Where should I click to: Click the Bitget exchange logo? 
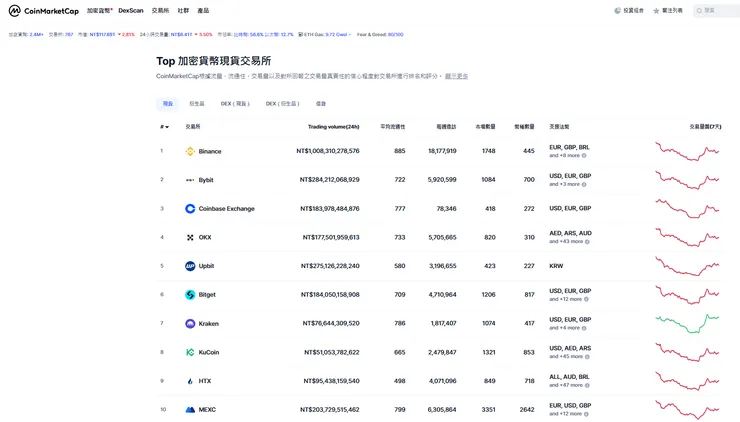[190, 295]
